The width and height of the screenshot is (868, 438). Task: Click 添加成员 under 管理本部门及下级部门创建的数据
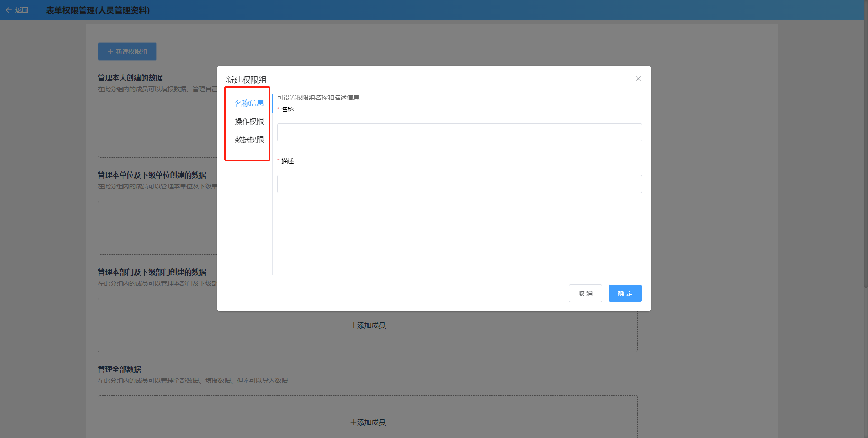click(368, 325)
